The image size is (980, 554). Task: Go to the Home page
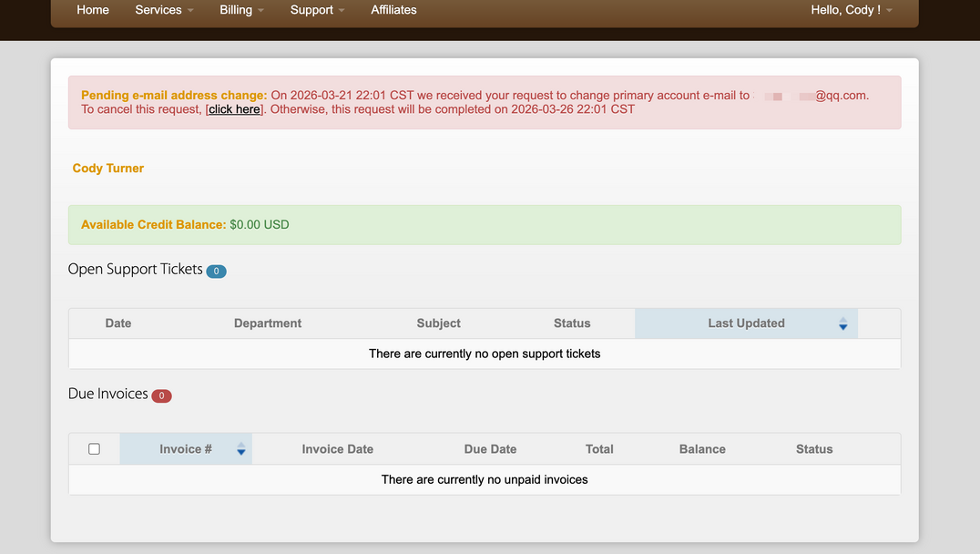93,10
